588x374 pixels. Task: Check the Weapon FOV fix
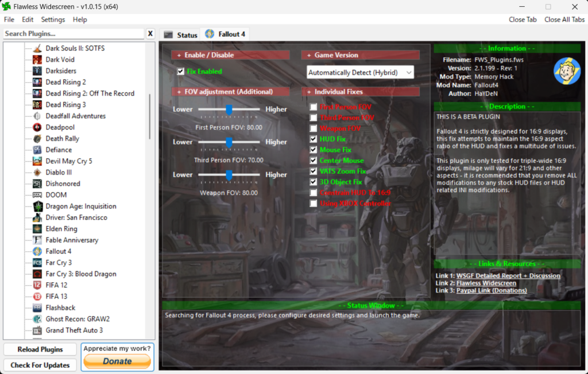click(x=314, y=128)
